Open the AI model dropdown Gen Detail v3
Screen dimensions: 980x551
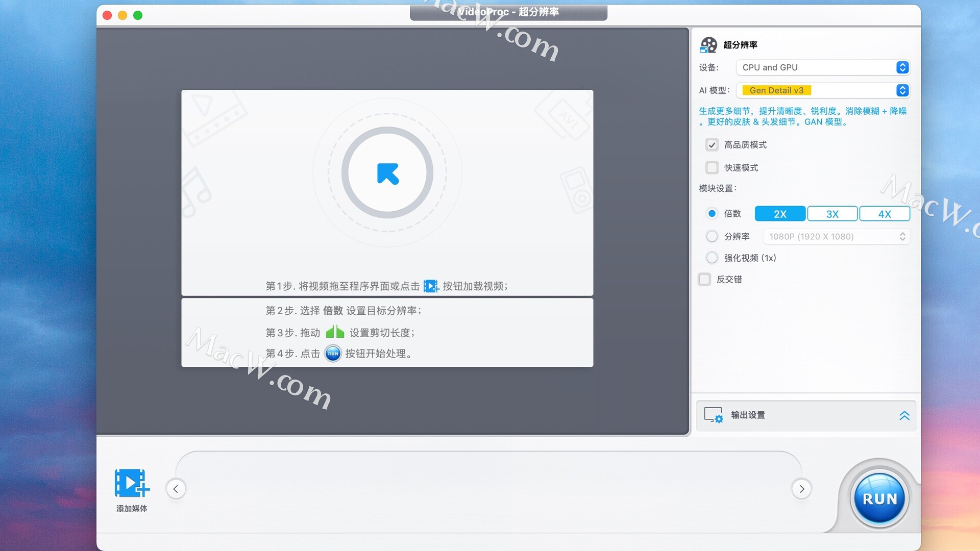click(823, 90)
